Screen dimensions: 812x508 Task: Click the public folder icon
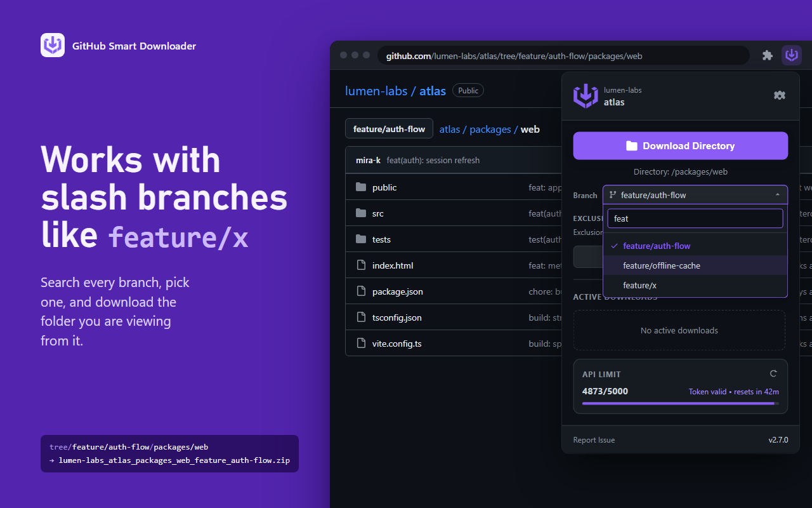362,187
